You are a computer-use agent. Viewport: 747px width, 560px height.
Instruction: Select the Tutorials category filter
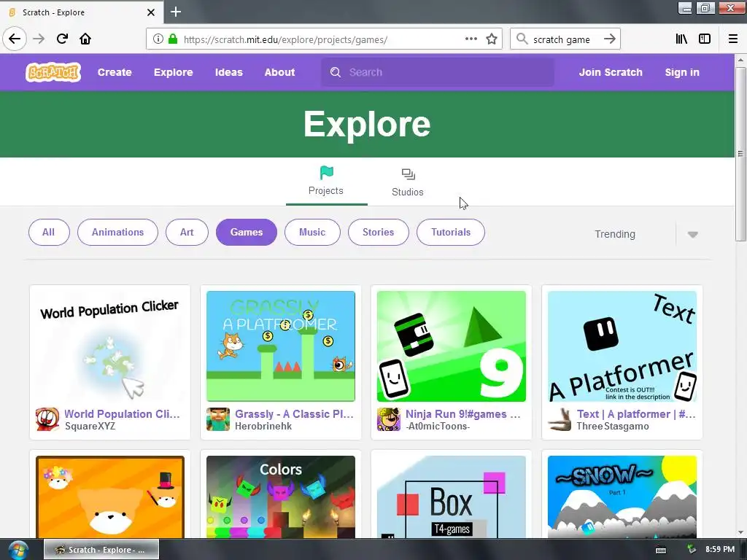(x=451, y=233)
